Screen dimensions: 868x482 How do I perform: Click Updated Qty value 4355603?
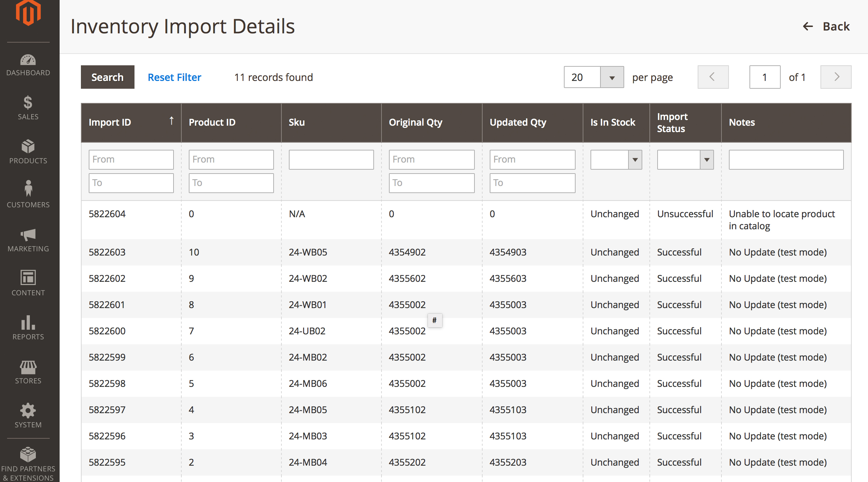click(508, 279)
